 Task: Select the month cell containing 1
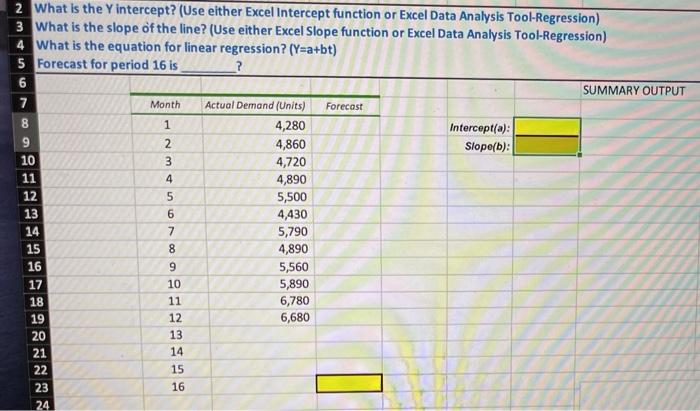pos(167,125)
